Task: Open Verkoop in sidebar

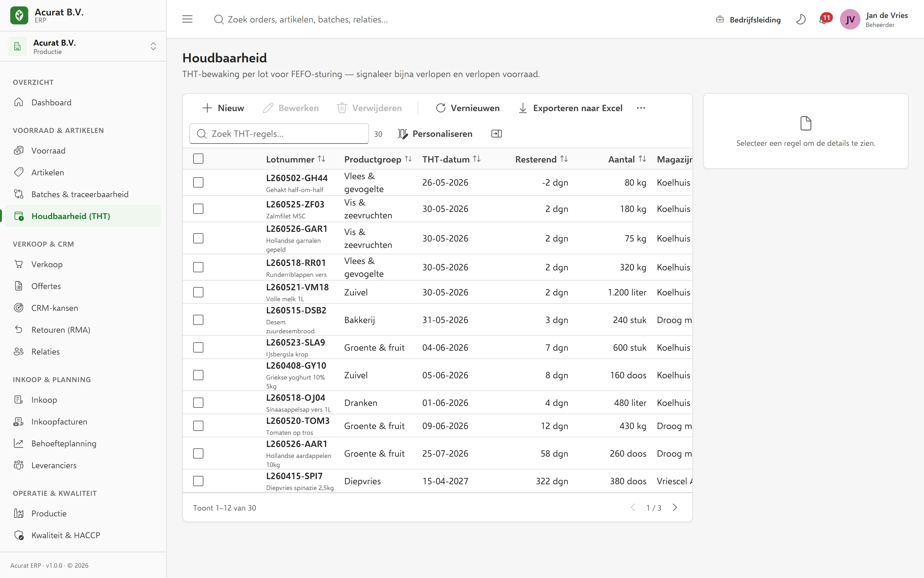Action: (83, 264)
